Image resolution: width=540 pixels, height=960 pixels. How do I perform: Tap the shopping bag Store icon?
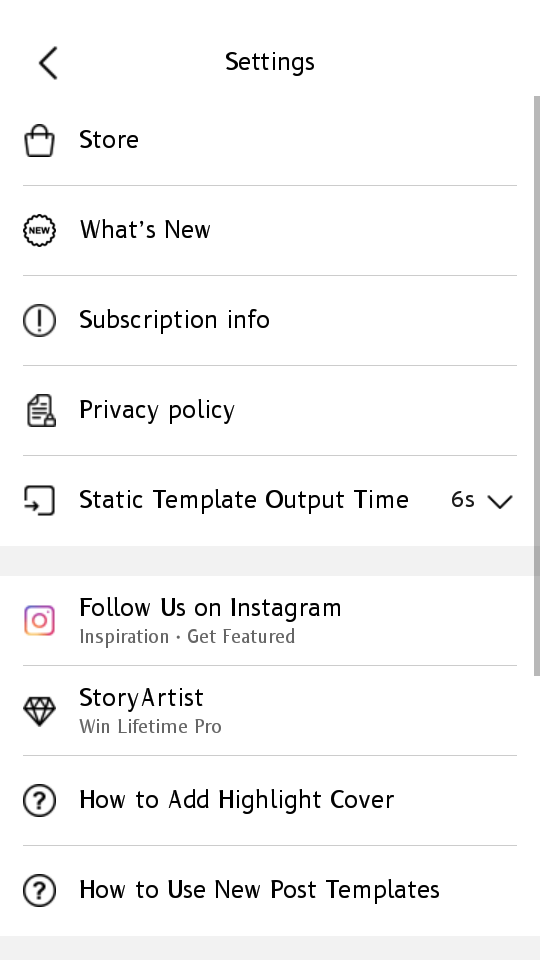point(39,140)
